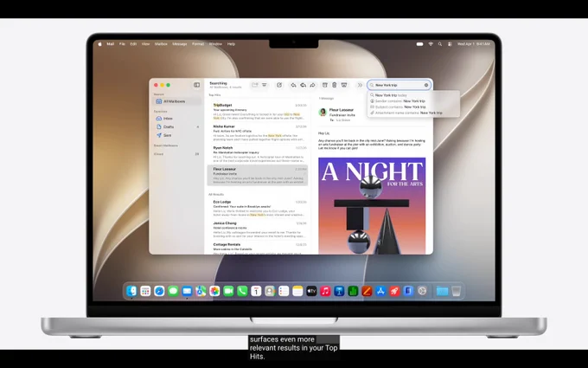The height and width of the screenshot is (368, 588).
Task: Launch FaceTime from the Dock
Action: 228,291
